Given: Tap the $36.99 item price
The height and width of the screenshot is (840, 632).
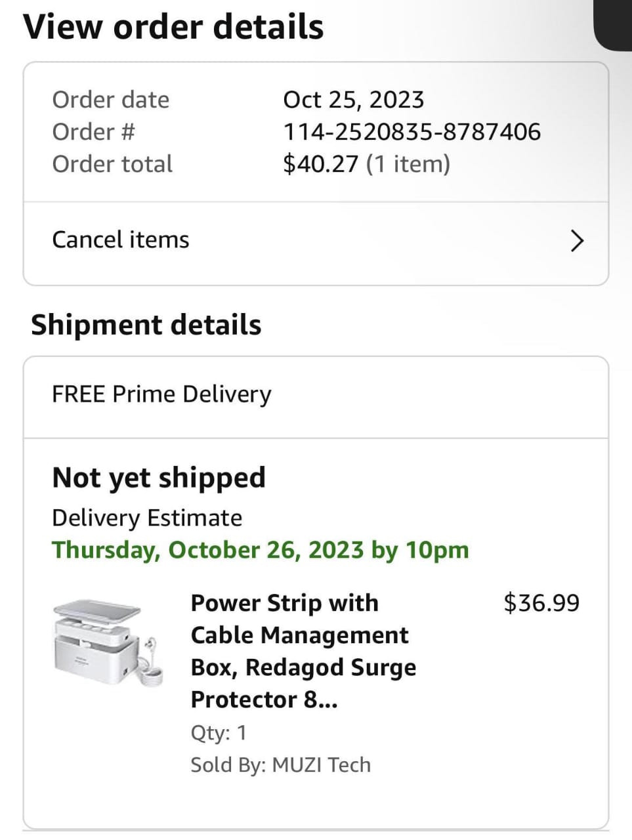Looking at the screenshot, I should click(541, 602).
